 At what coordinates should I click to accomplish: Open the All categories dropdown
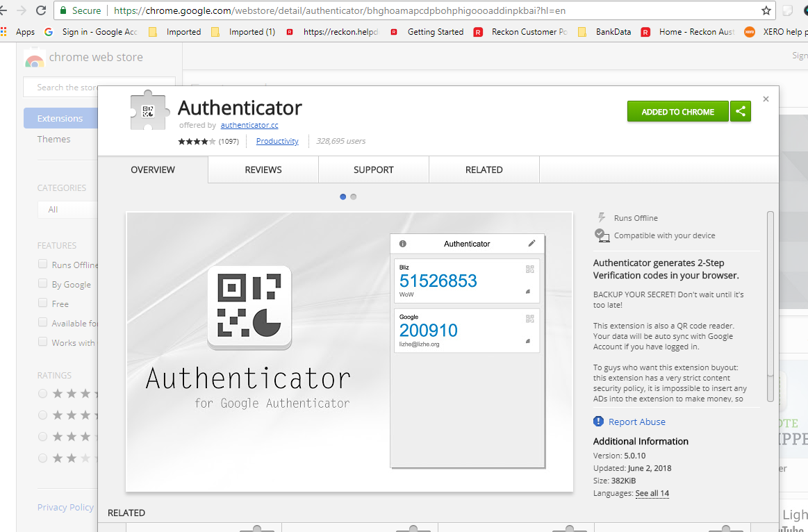(67, 209)
